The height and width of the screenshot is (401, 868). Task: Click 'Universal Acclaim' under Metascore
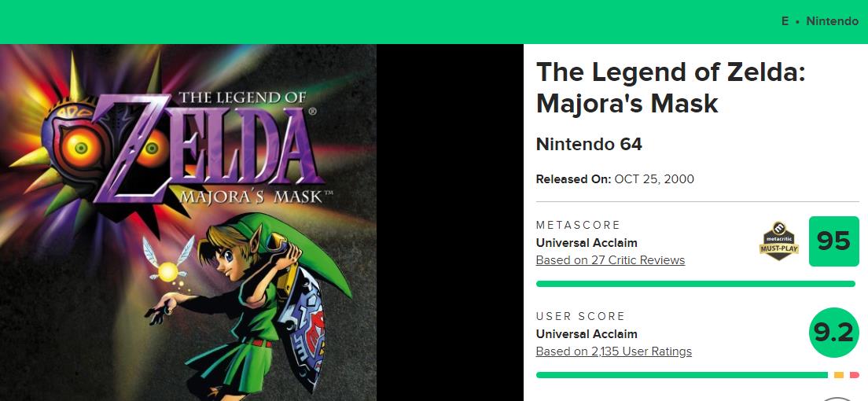point(587,243)
